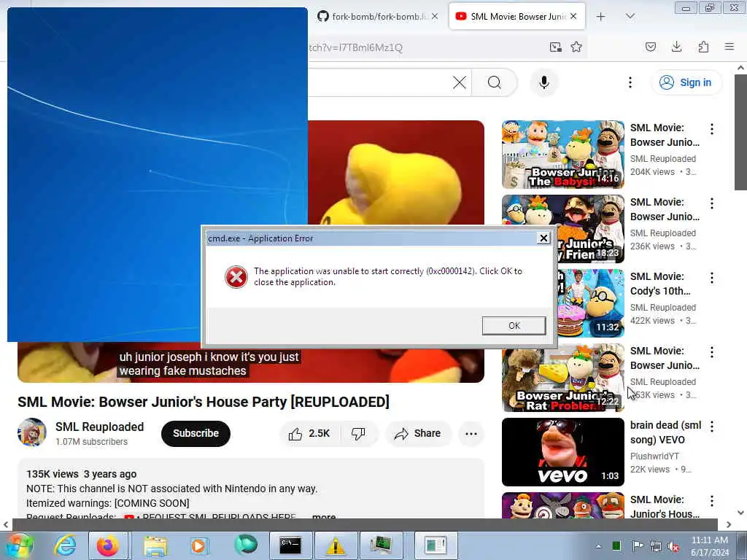Viewport: 747px width, 560px height.
Task: Open options menu for the Rat Problem video
Action: coord(712,352)
